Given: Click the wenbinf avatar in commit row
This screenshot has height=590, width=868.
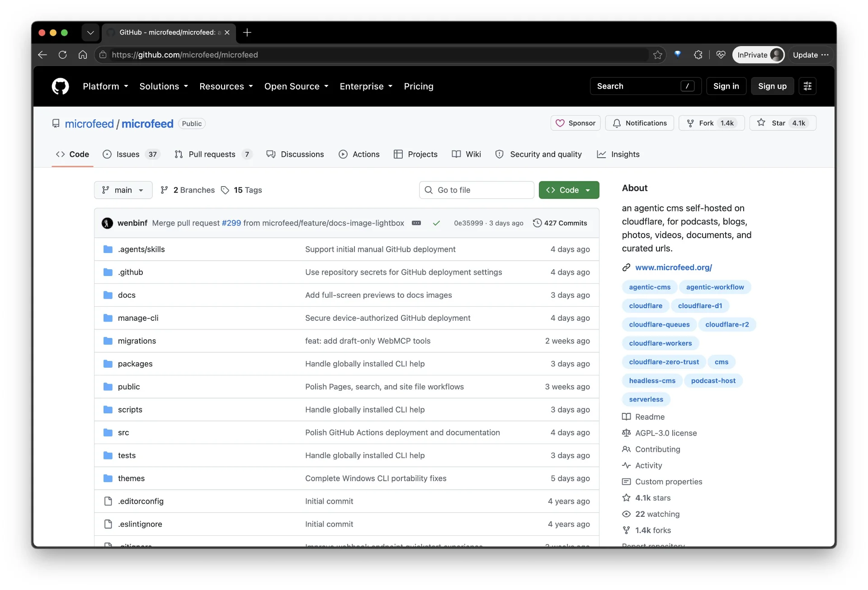Looking at the screenshot, I should point(107,223).
